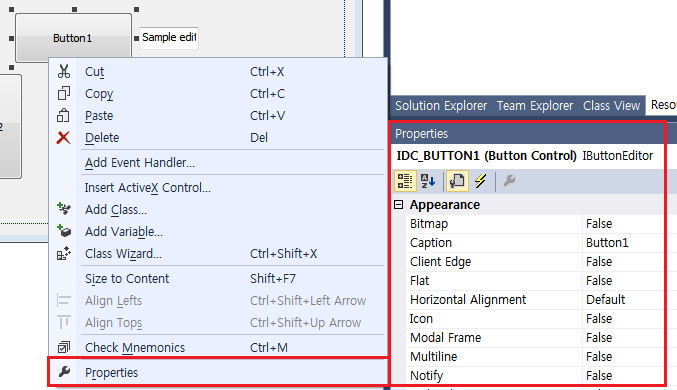677x390 pixels.
Task: Click the Check Mnemonics icon
Action: pos(63,347)
